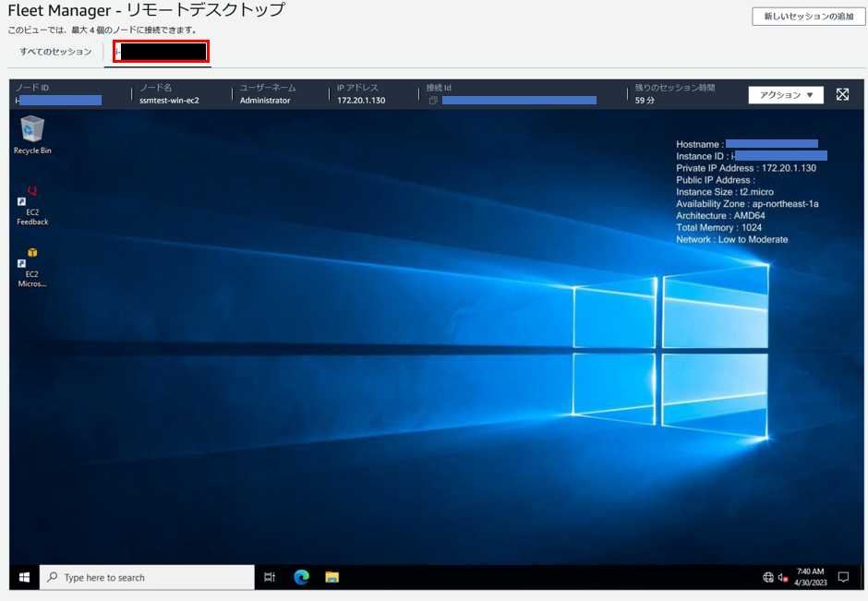Open the EC2 Micros... desktop shortcut
The height and width of the screenshot is (601, 868).
pos(32,268)
